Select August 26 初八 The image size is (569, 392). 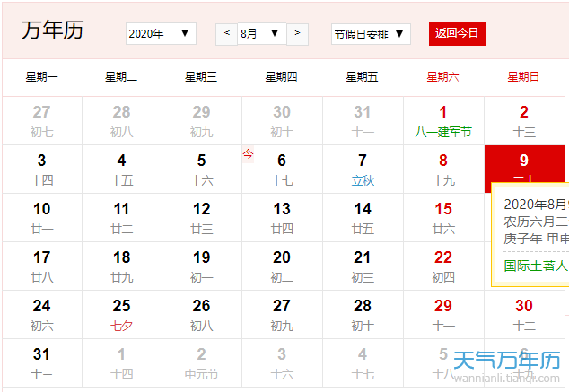[202, 315]
